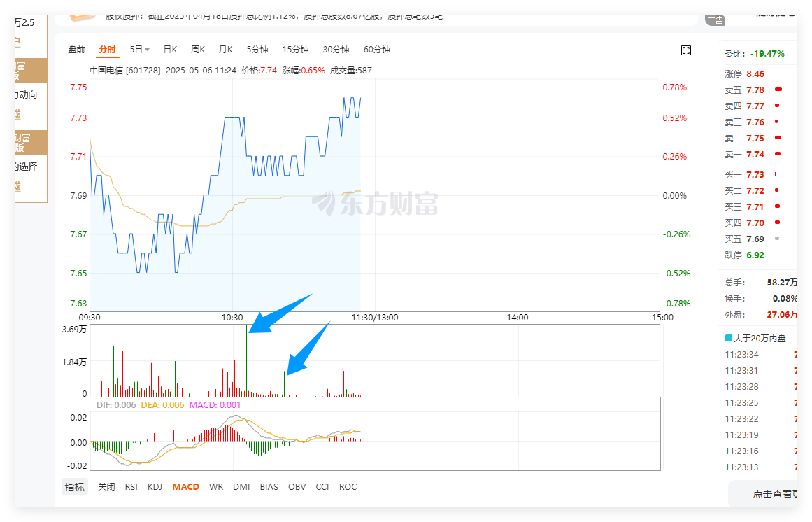812x522 pixels.
Task: Click the 广告 ad label
Action: pyautogui.click(x=715, y=21)
